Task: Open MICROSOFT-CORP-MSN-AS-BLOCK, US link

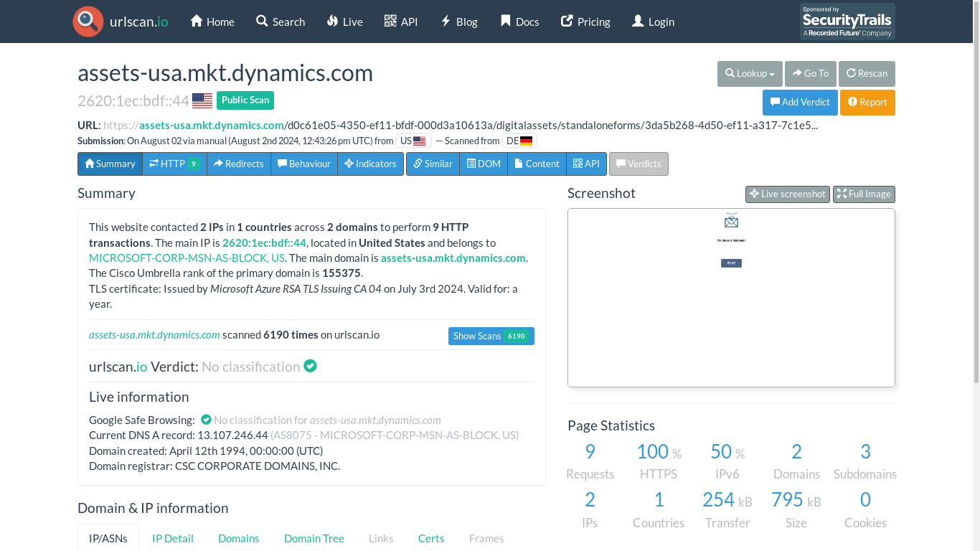Action: pos(187,258)
